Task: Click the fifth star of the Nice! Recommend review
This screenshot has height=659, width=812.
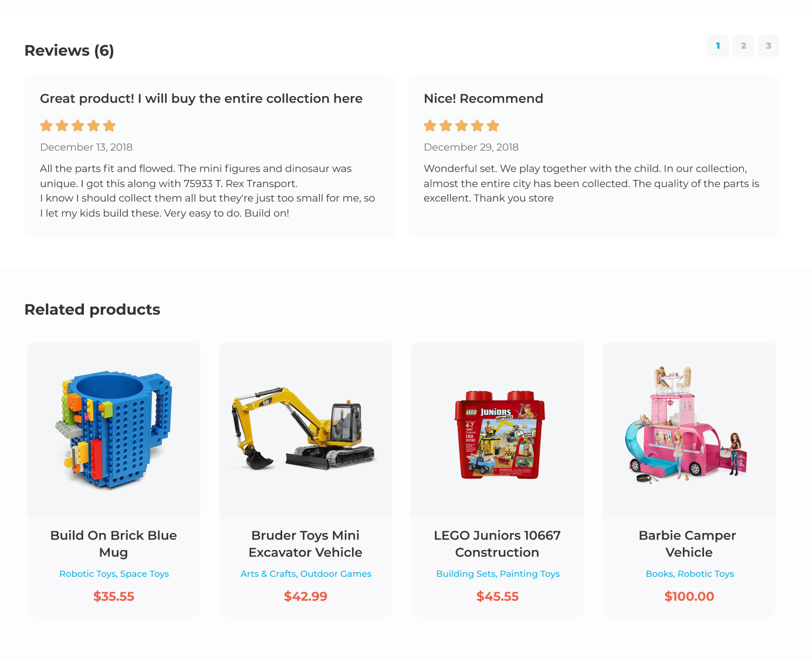Action: [x=493, y=125]
